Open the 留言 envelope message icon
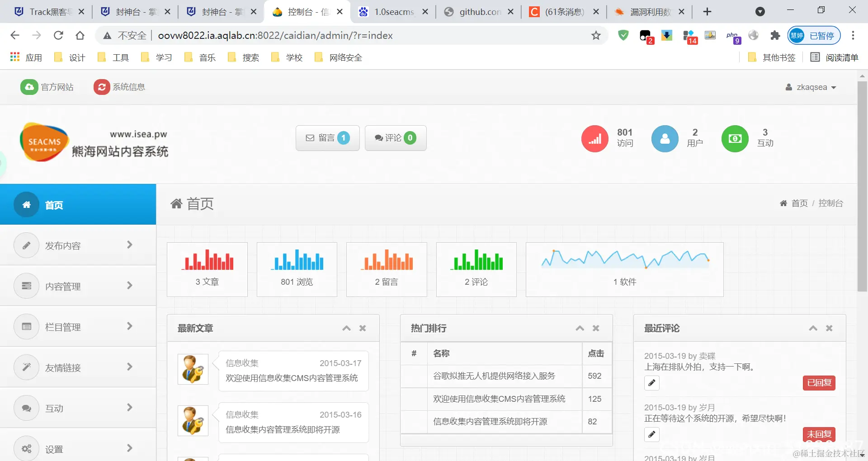 tap(310, 138)
